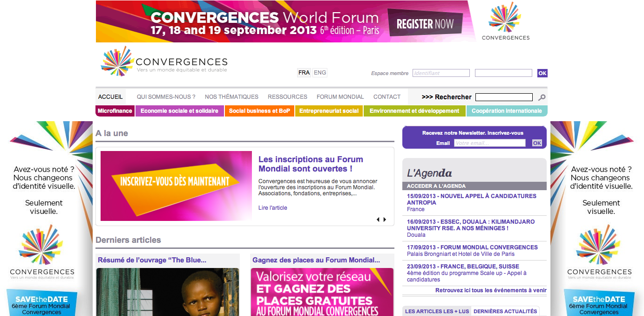644x316 pixels.
Task: Select the FRA language option
Action: (304, 73)
